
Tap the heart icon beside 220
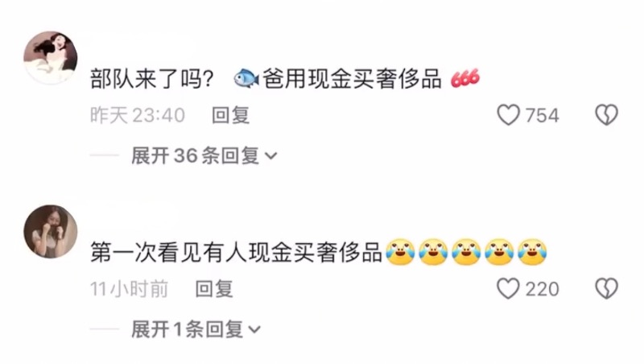(509, 288)
